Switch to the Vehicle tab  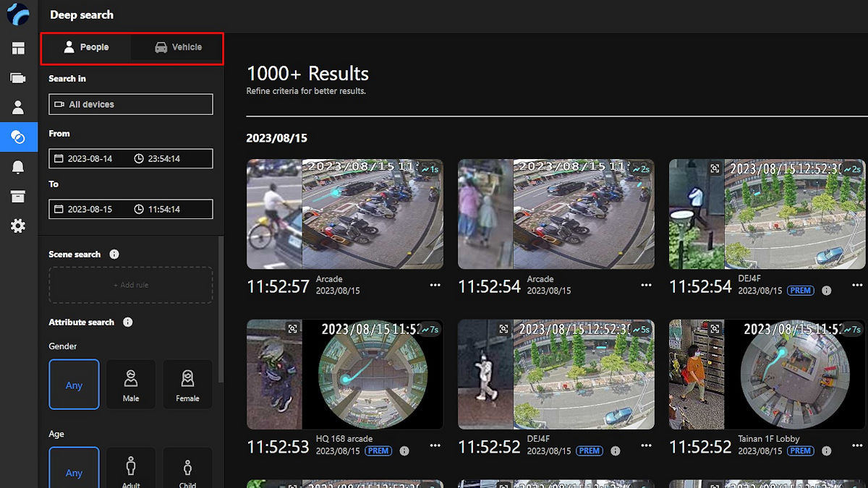178,47
